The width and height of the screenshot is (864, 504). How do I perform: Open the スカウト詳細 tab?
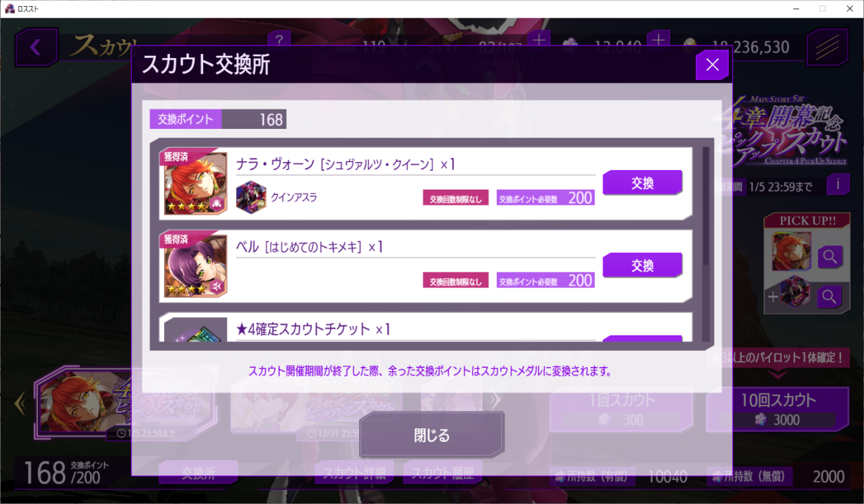point(354,472)
